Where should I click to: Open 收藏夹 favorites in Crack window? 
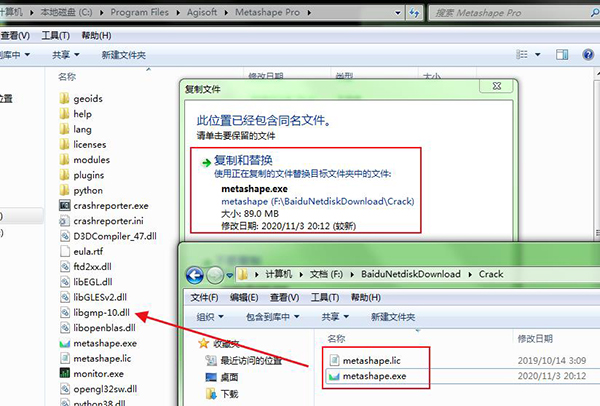point(220,344)
